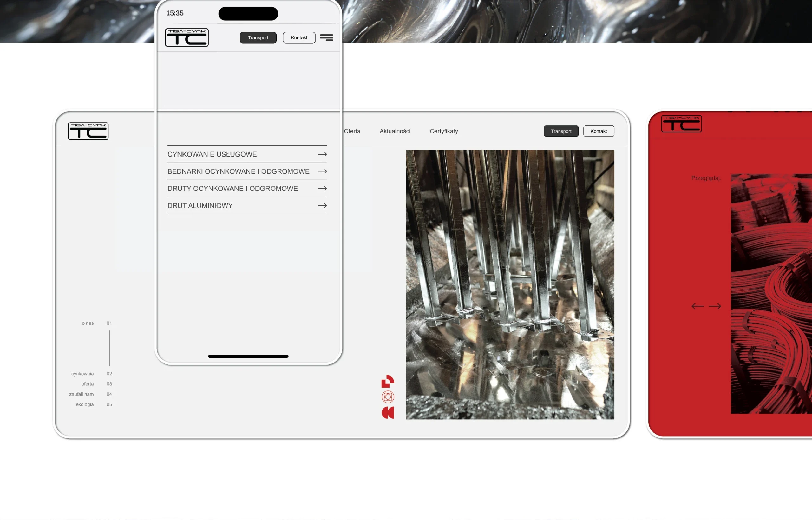Open Aktualności in desktop navigation
Screen dimensions: 812x520
click(395, 131)
